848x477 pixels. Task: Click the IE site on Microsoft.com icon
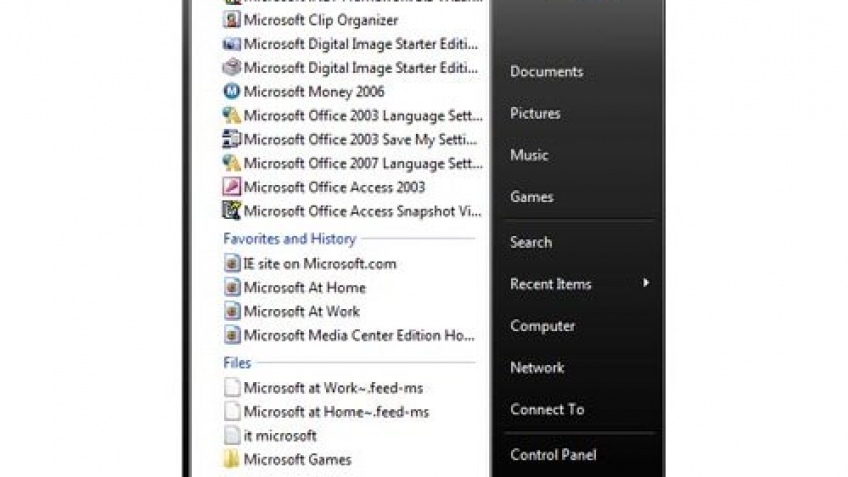(x=232, y=263)
